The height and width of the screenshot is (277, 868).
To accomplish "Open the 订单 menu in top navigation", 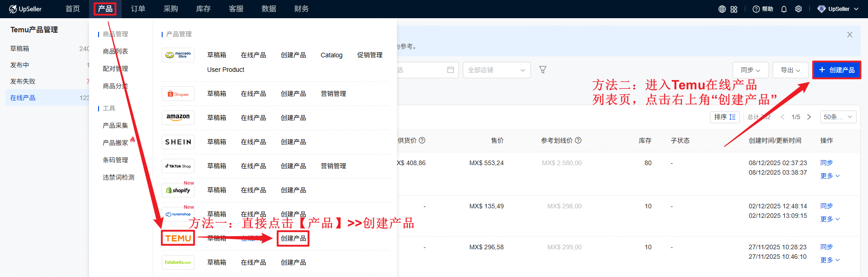I will [x=138, y=9].
